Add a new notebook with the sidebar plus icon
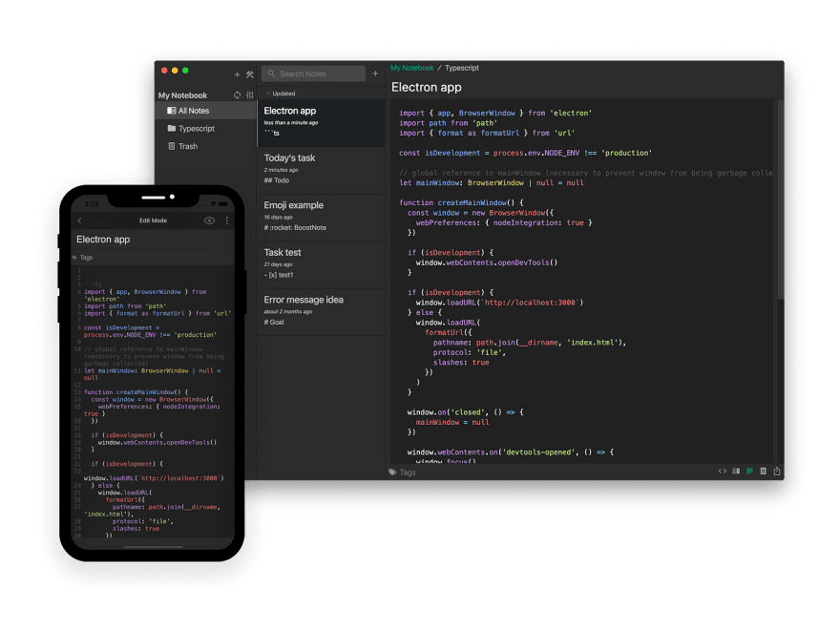The width and height of the screenshot is (840, 630). [x=237, y=74]
